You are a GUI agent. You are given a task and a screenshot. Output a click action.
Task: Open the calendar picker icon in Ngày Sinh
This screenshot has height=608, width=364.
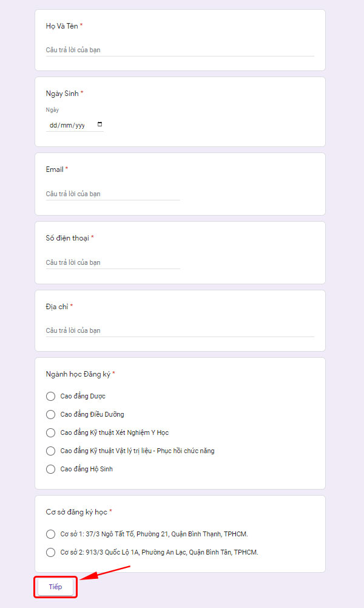[100, 125]
